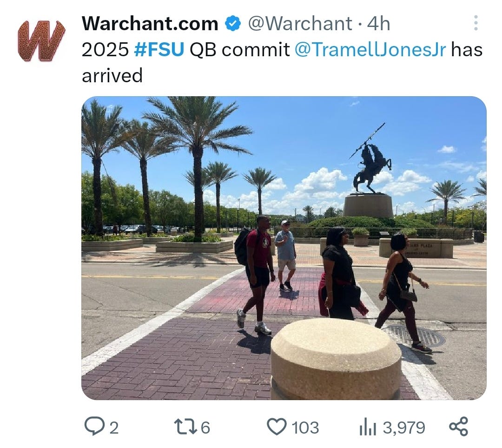Open the view analytics bar chart icon
502x448 pixels.
point(368,428)
